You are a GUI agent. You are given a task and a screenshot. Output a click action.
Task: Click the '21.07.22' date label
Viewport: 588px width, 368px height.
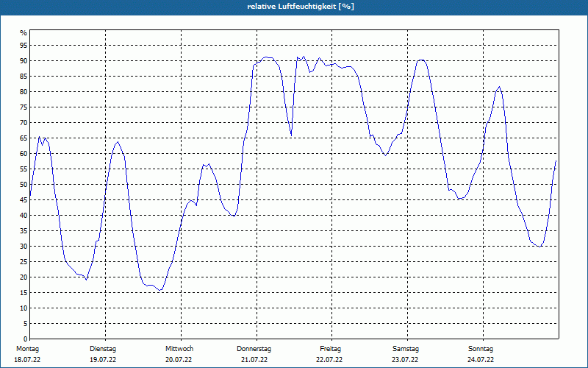[x=254, y=360]
